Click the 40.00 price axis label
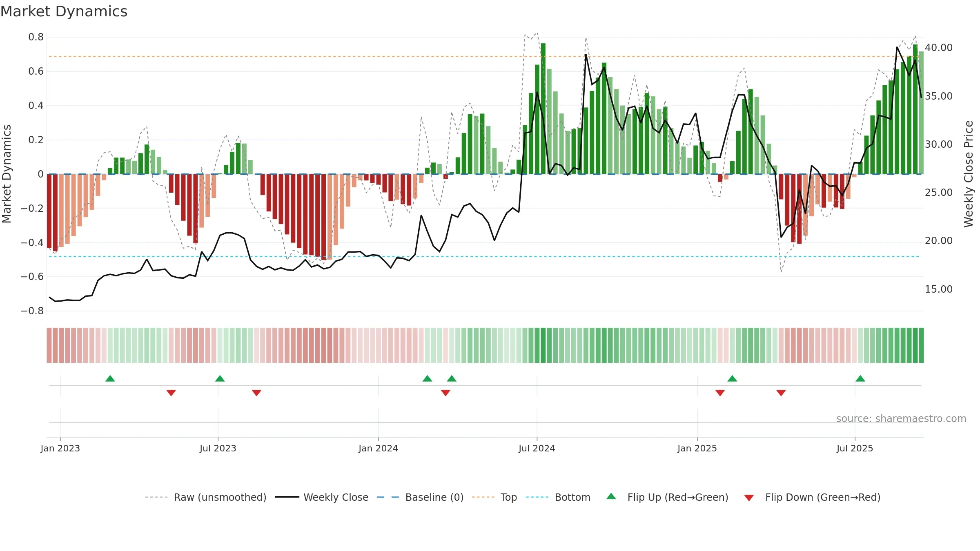Viewport: 980px width, 551px height. [x=939, y=47]
